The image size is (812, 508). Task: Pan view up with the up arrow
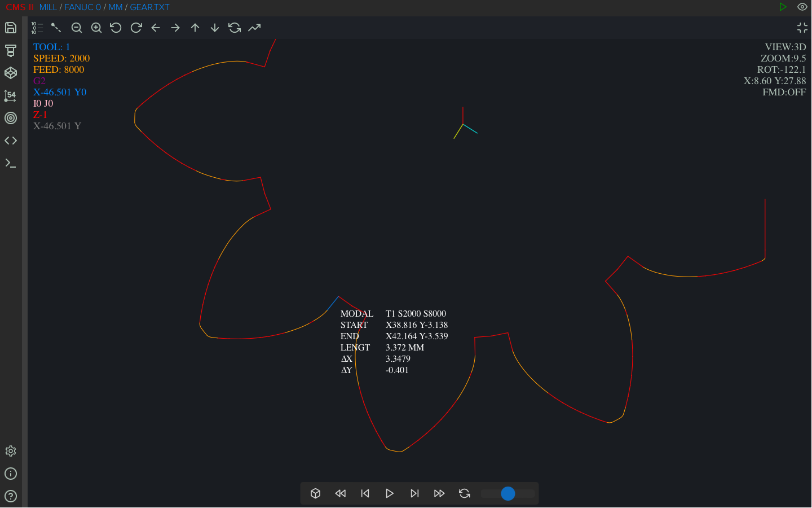[195, 28]
